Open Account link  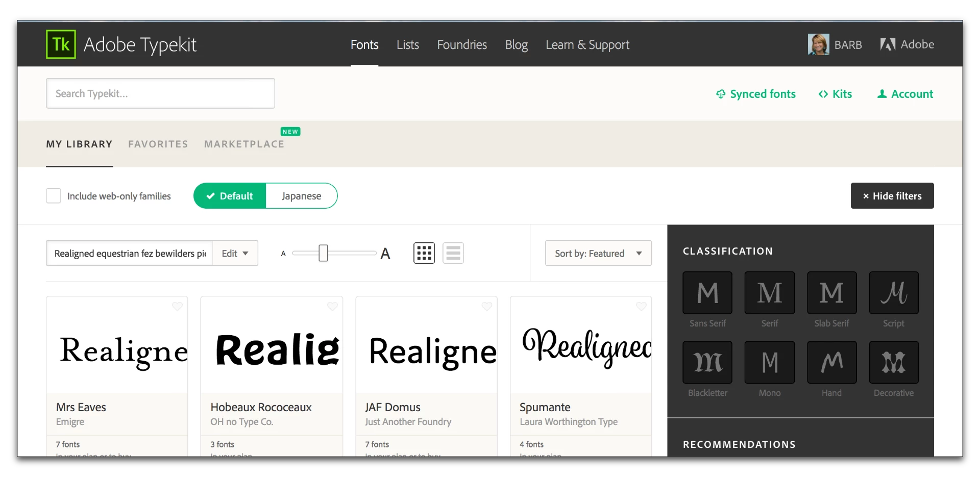pos(905,94)
